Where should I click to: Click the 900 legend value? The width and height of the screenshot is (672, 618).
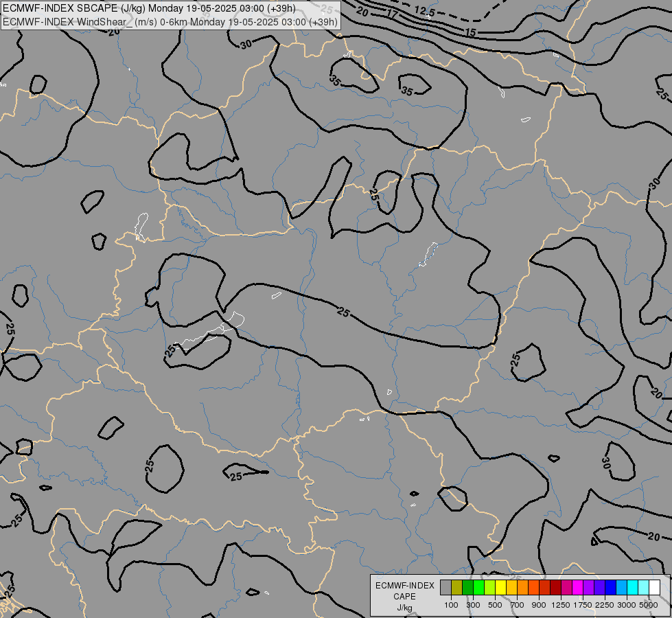(539, 605)
